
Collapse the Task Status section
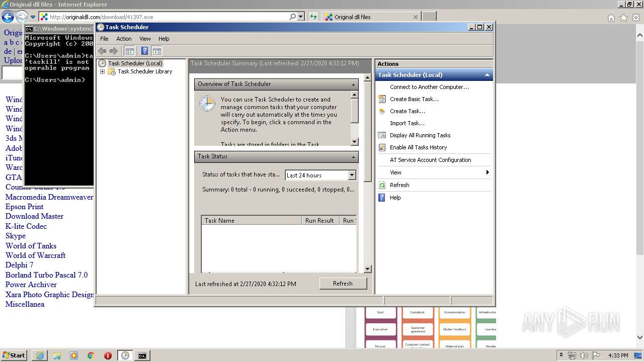(354, 157)
